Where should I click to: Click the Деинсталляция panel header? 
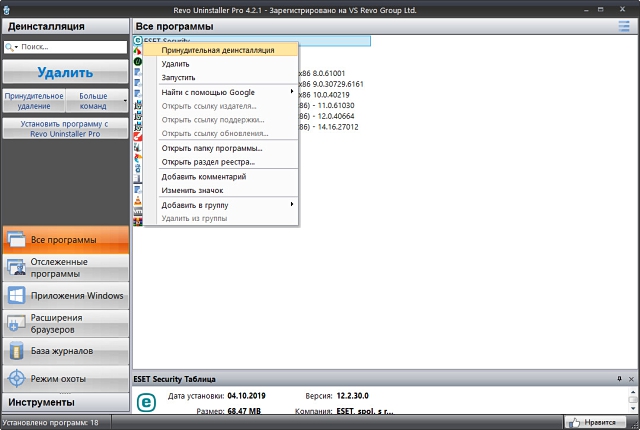66,27
